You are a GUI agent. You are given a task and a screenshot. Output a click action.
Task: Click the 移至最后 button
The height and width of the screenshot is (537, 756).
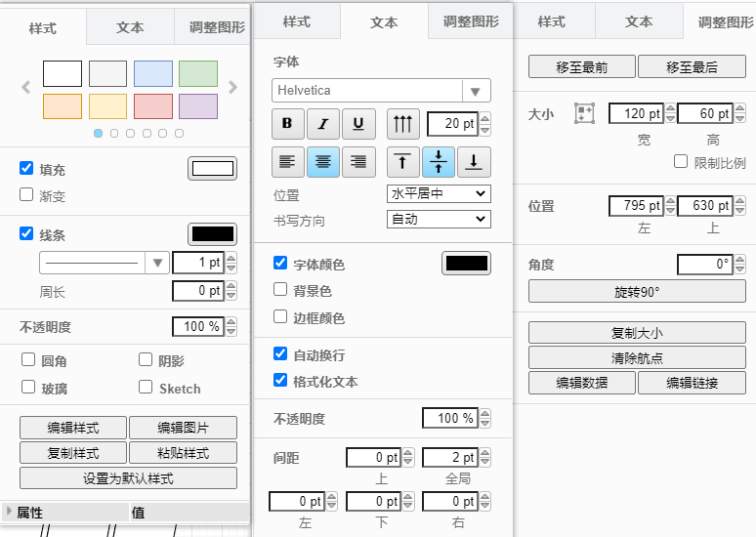692,67
